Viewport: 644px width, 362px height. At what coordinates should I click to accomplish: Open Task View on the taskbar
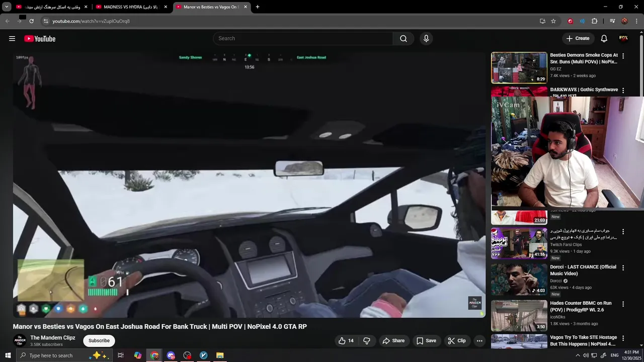click(x=121, y=355)
